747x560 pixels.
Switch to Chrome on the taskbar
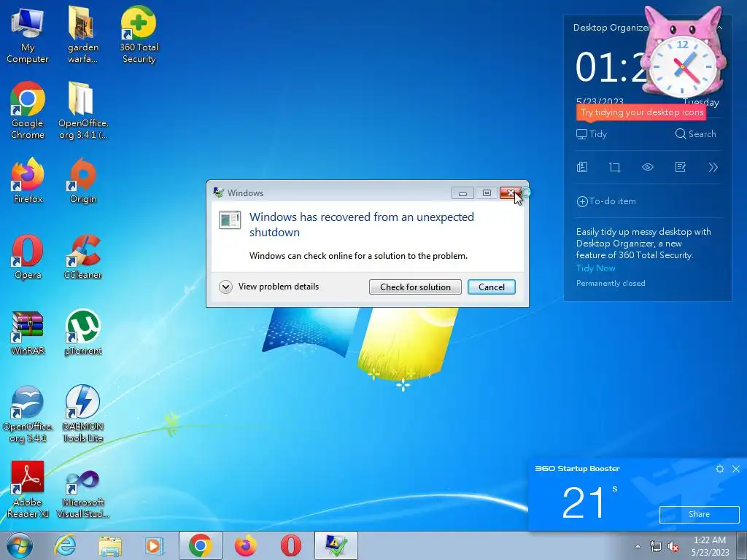pyautogui.click(x=200, y=545)
